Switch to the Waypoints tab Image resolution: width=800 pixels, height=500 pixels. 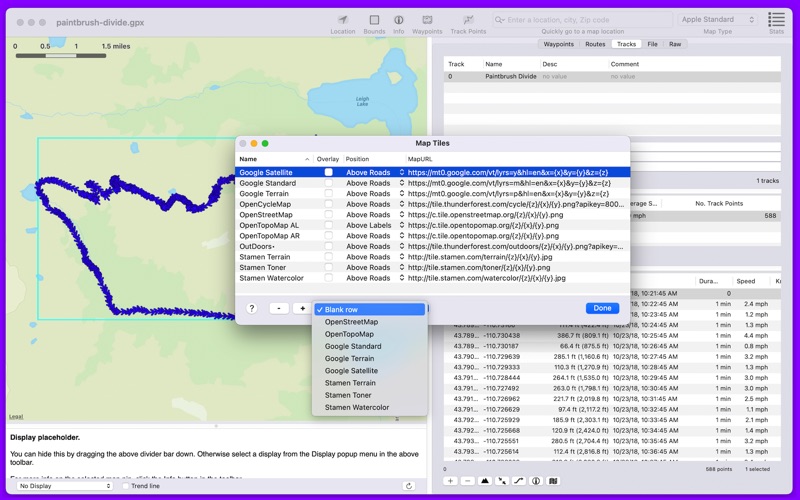tap(558, 44)
